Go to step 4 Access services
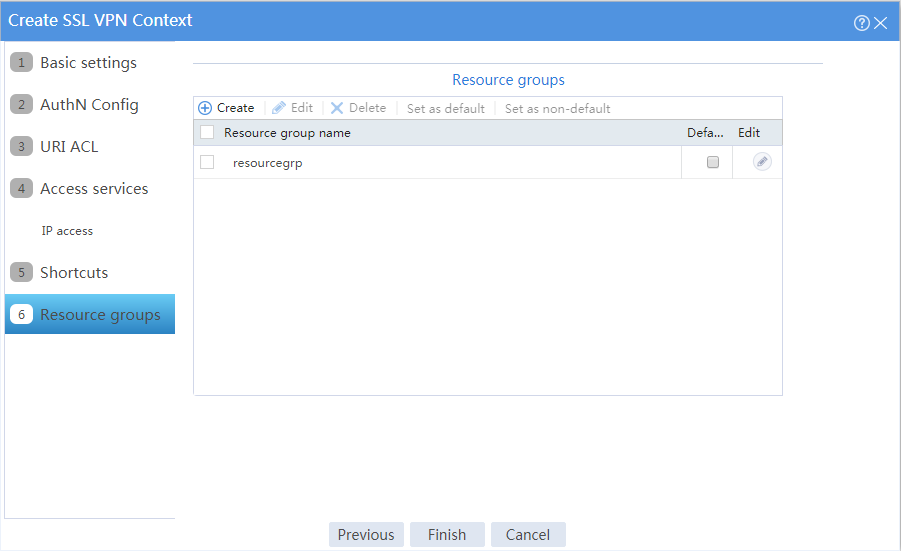The height and width of the screenshot is (551, 901). tap(90, 188)
